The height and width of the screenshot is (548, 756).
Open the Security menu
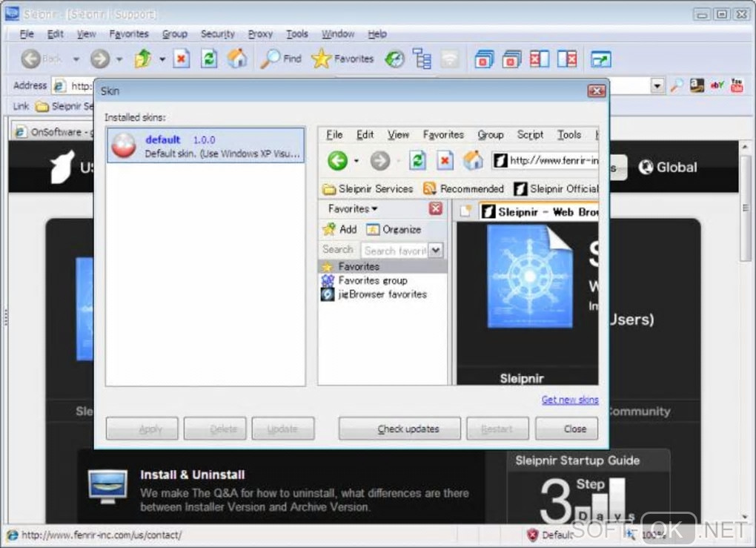217,34
